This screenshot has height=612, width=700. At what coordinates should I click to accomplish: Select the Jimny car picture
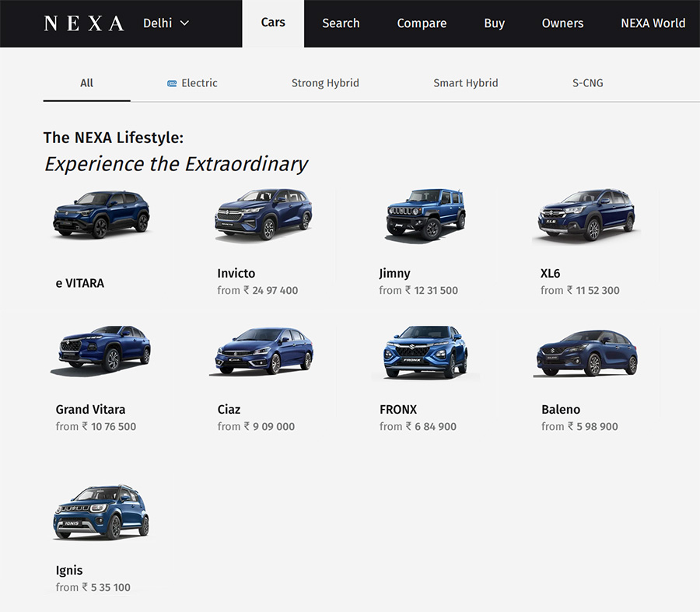tap(425, 215)
